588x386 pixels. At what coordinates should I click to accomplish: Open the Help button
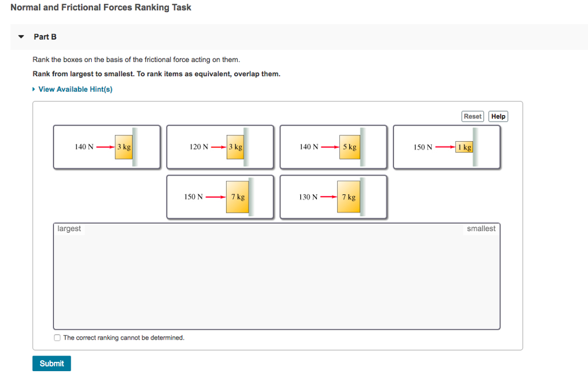497,116
